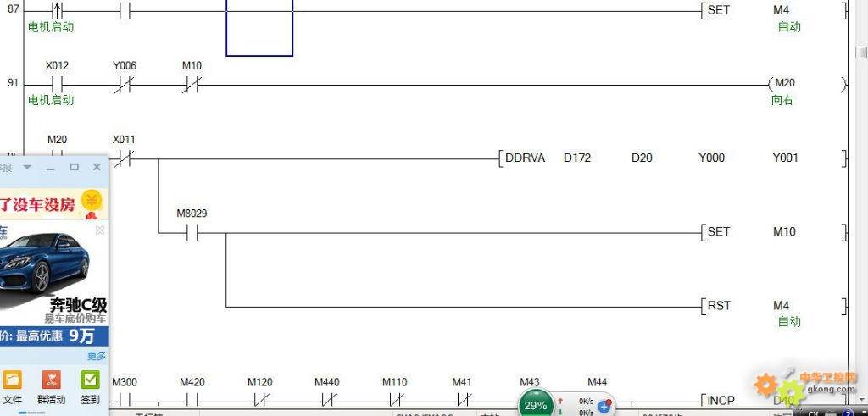
Task: Select the M10 normally-closed contact on step 91
Action: coord(192,85)
